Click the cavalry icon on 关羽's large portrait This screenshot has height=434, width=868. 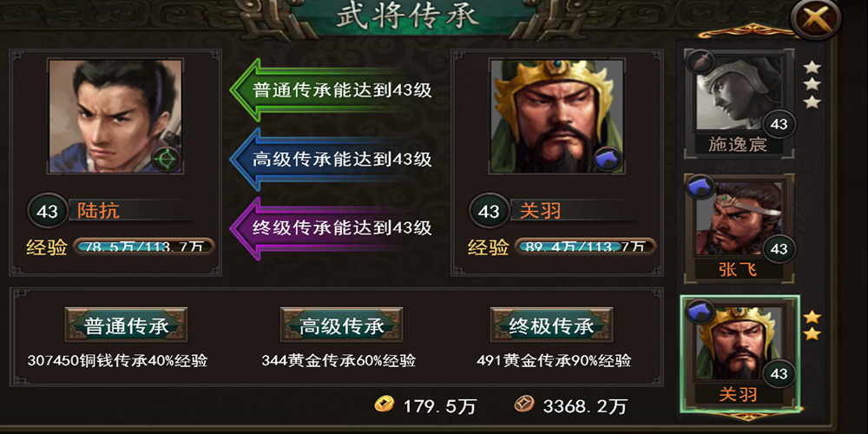click(608, 160)
